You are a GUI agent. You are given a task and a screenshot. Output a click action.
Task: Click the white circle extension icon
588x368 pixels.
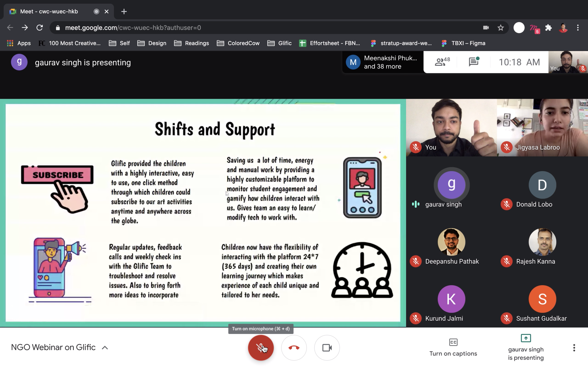(x=519, y=28)
